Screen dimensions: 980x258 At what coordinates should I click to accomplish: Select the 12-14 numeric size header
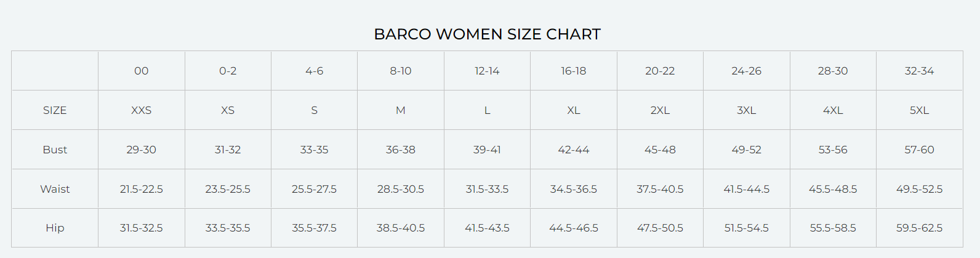487,71
